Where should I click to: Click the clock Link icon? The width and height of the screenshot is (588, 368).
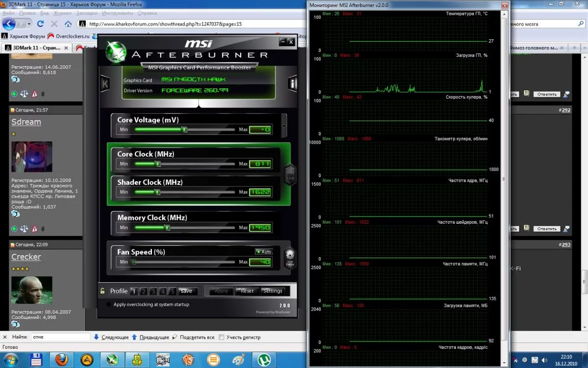(x=290, y=174)
